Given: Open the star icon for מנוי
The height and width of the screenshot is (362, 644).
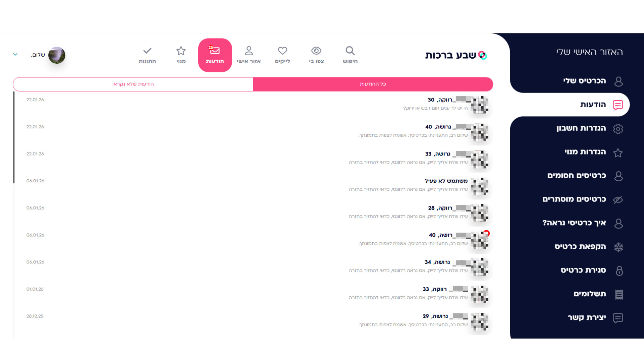Looking at the screenshot, I should point(181,51).
